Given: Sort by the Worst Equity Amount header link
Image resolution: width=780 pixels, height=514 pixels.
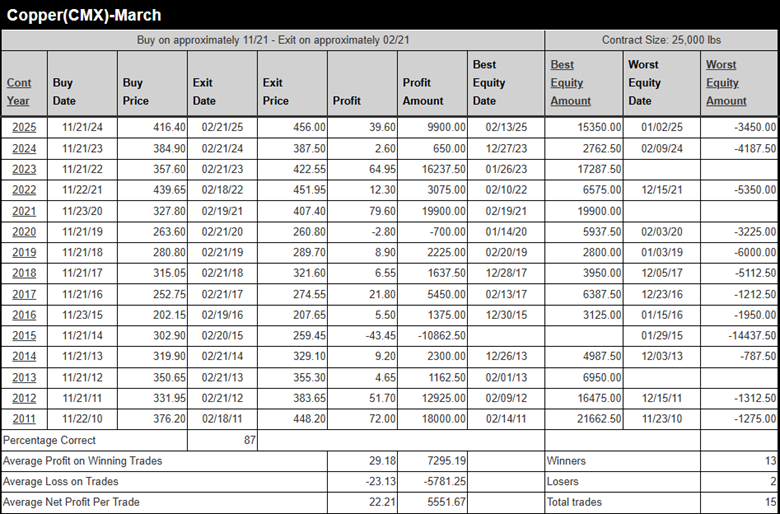Looking at the screenshot, I should coord(726,83).
